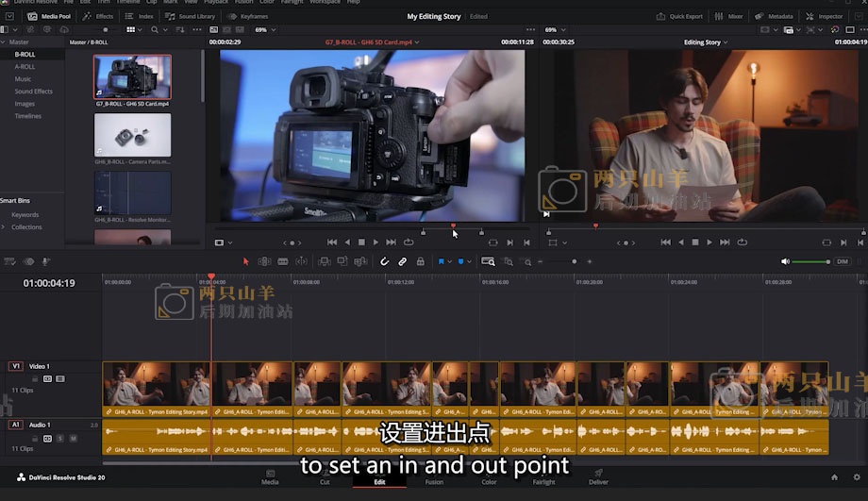This screenshot has height=501, width=868.
Task: Toggle the Snapping magnet icon
Action: [x=385, y=261]
